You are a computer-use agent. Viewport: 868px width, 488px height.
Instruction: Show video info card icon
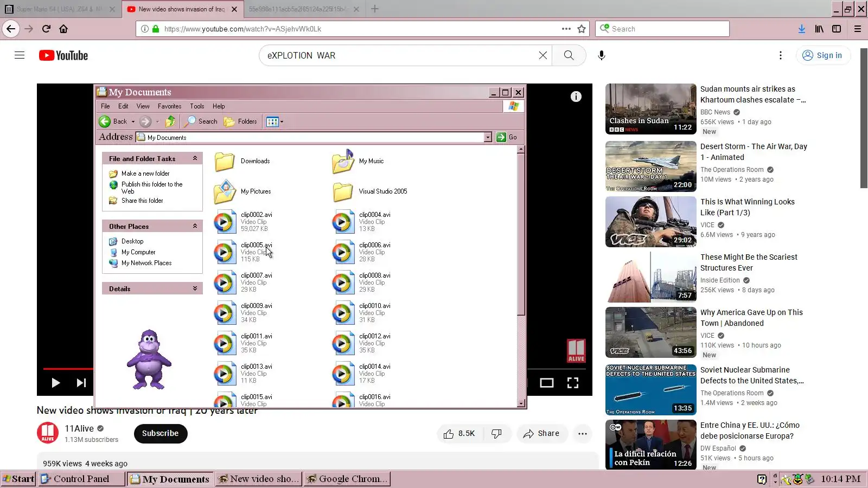point(576,97)
